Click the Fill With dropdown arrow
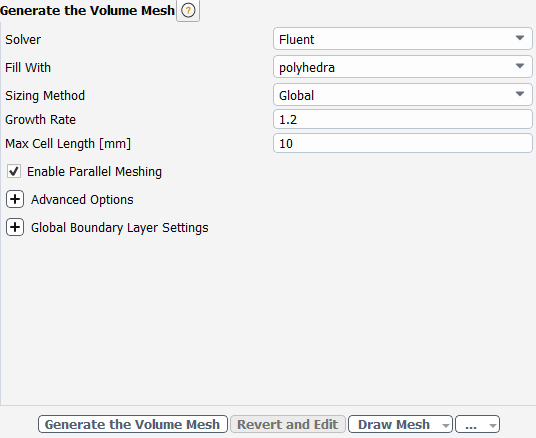536x438 pixels. click(x=520, y=66)
